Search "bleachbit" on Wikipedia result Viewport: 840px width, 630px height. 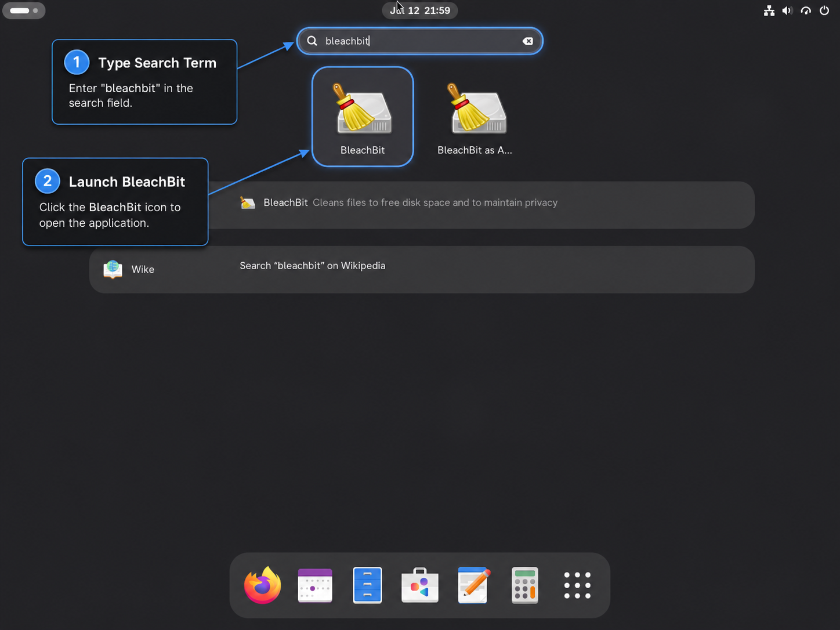click(x=313, y=266)
